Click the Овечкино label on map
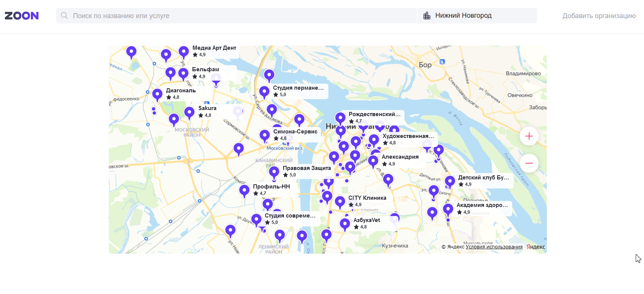The image size is (644, 294). [x=520, y=95]
